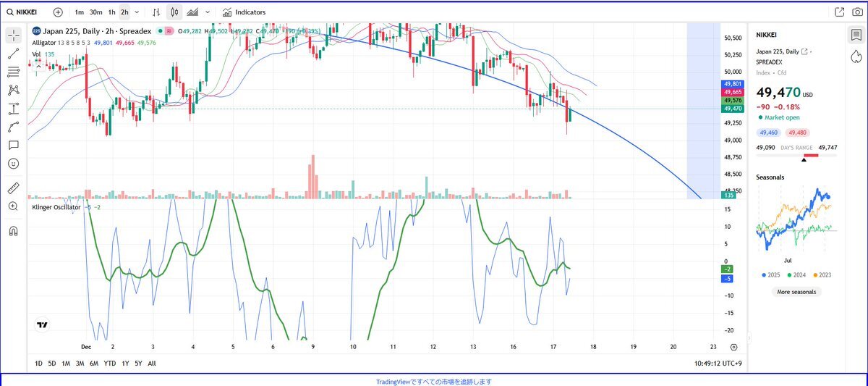Select the brush path drawing tool

point(13,127)
